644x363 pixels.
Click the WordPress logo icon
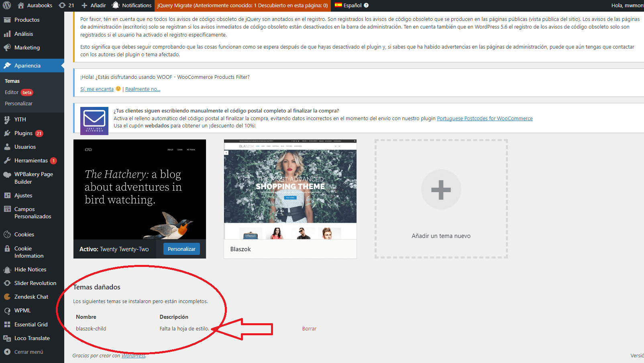point(7,6)
